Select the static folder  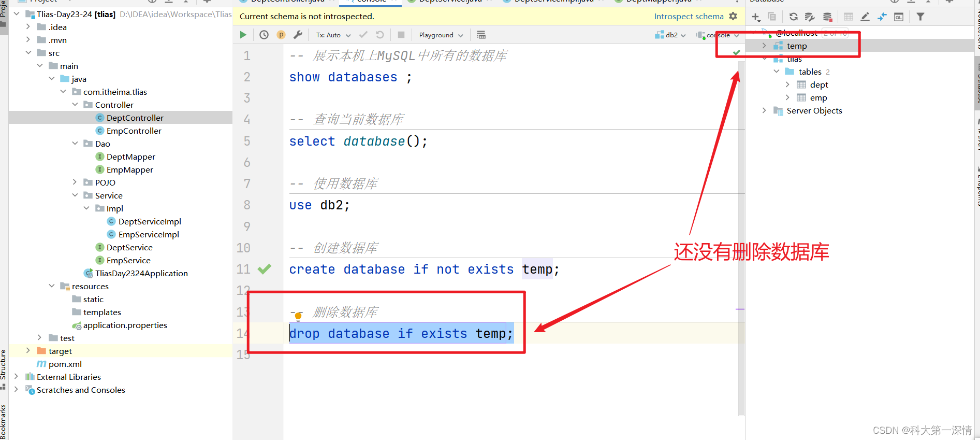coord(93,299)
